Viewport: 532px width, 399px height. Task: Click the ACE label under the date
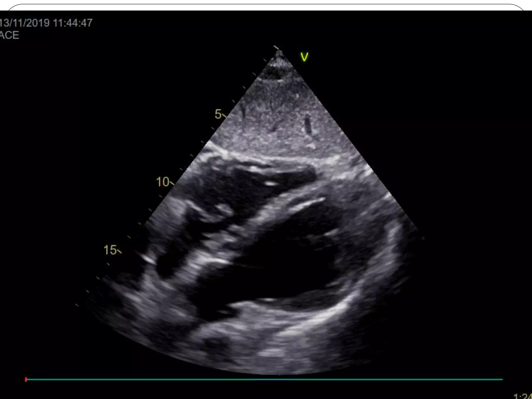click(x=9, y=35)
